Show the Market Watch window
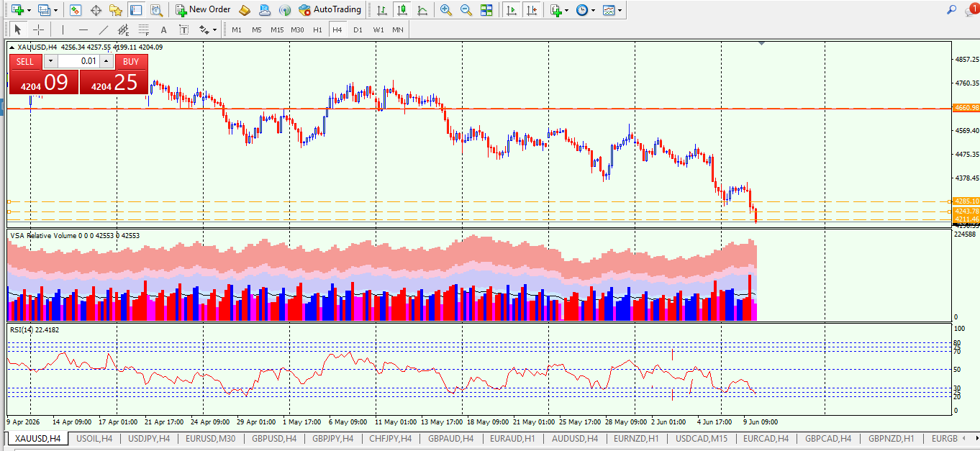 coord(76,10)
